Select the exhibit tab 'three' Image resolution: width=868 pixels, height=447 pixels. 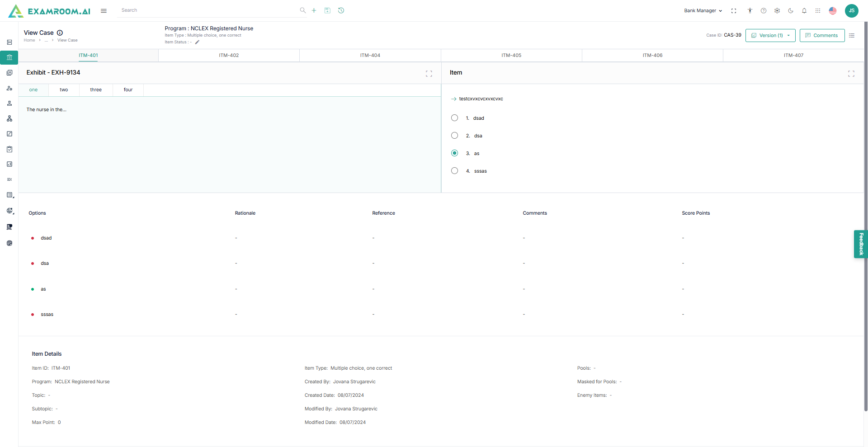tap(96, 90)
